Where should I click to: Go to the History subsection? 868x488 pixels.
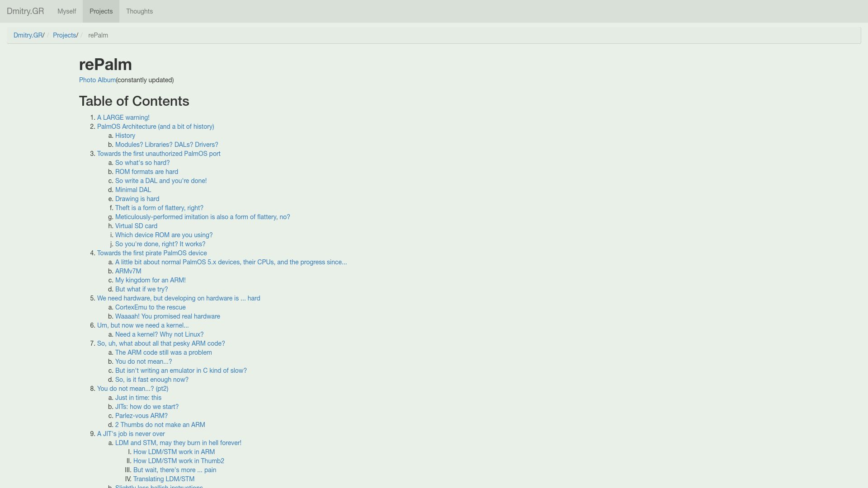tap(125, 136)
